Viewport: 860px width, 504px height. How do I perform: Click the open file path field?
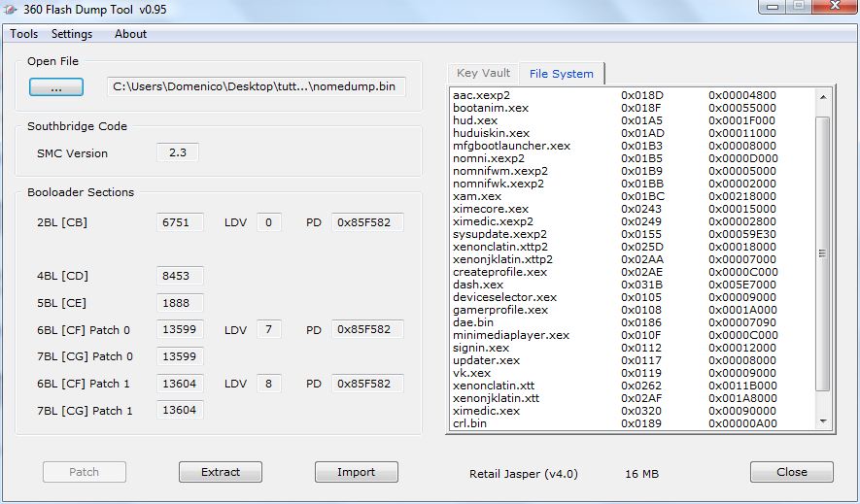click(x=257, y=87)
